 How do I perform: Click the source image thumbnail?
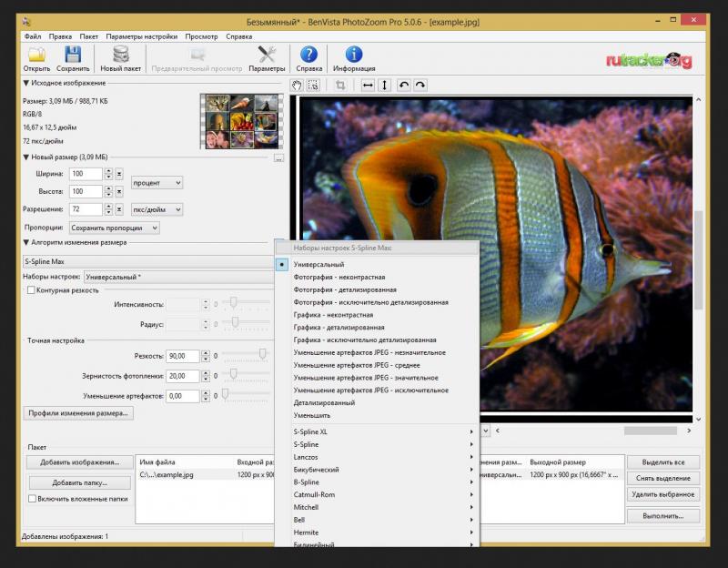pos(241,121)
